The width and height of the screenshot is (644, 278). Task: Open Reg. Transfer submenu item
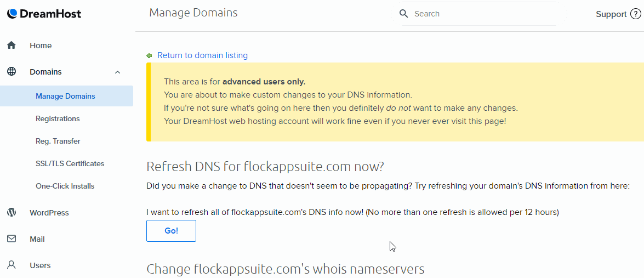click(x=58, y=141)
